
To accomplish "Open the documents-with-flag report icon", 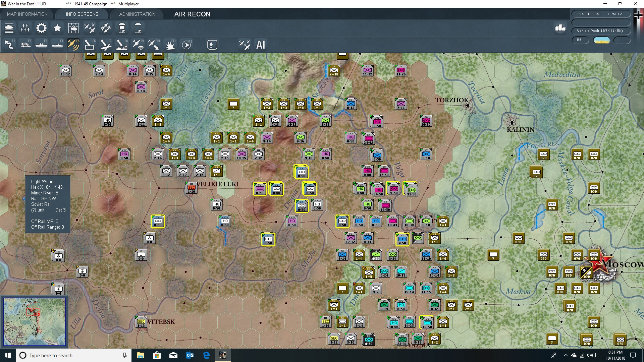I will 122,28.
